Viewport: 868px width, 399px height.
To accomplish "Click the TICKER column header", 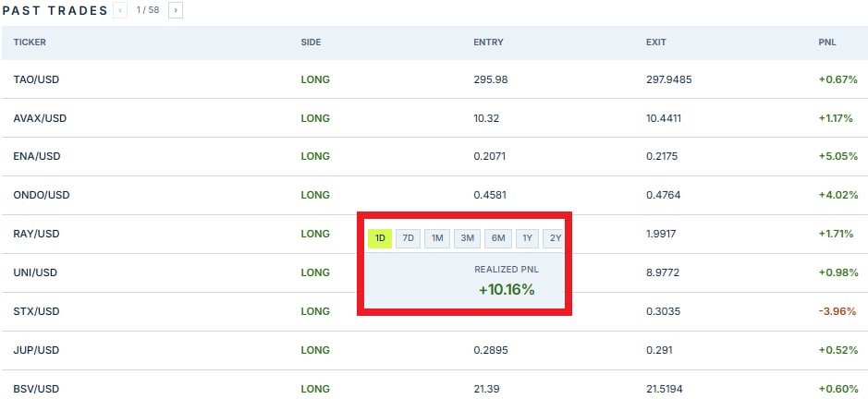I will tap(30, 42).
